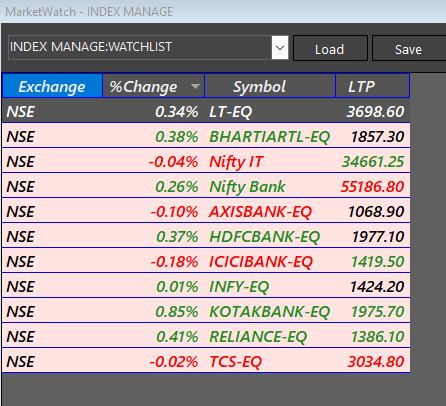Select the Nifty Bank row
Image resolution: width=446 pixels, height=406 pixels.
point(206,186)
